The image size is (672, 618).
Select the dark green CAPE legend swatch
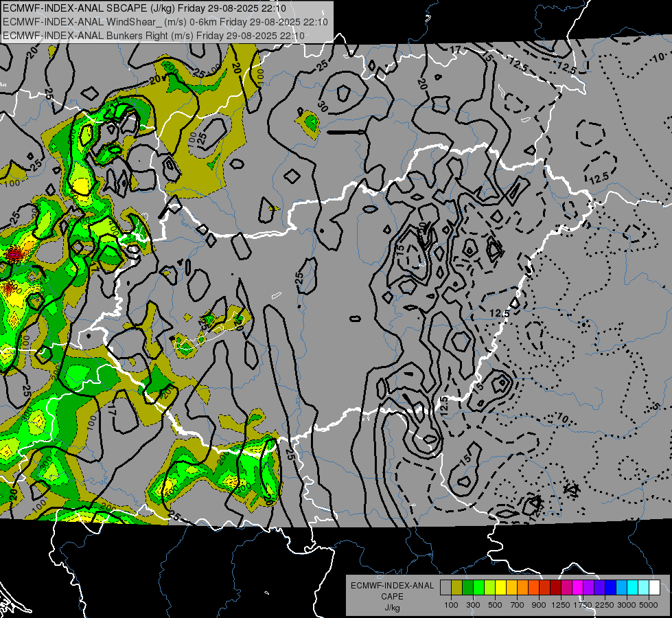coord(468,587)
